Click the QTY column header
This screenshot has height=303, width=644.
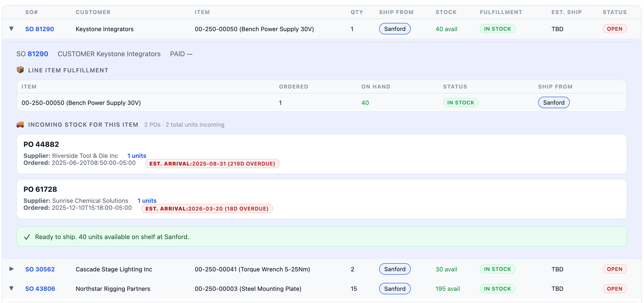357,12
